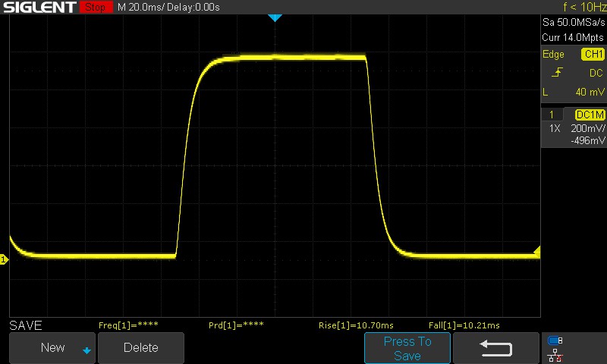This screenshot has width=607, height=364.
Task: Click the Edge trigger type label
Action: click(553, 54)
